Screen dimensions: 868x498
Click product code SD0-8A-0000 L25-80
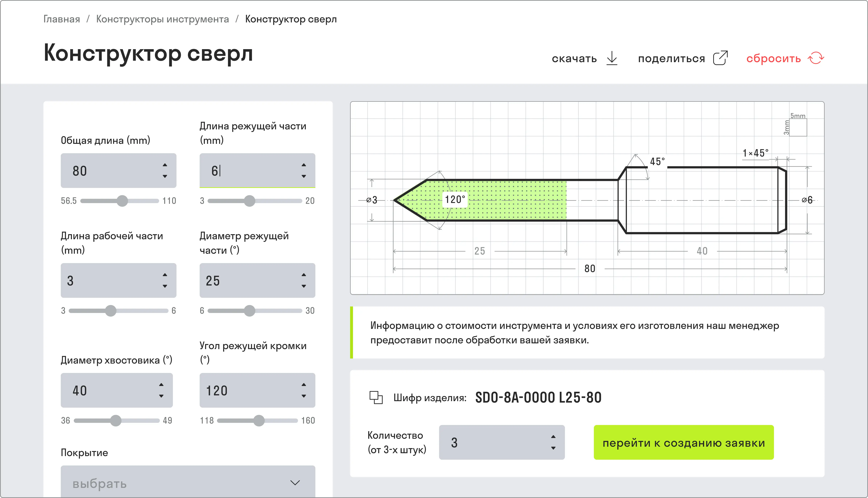pyautogui.click(x=538, y=398)
